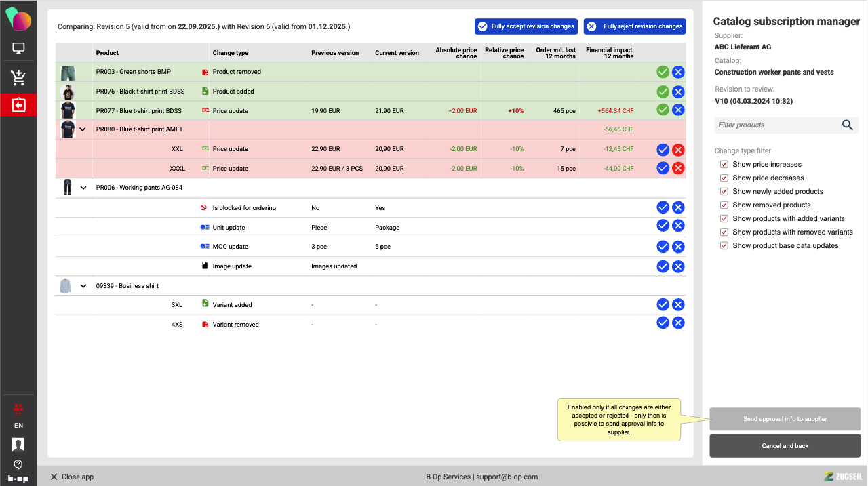Reject the 4XS variant removed change
This screenshot has width=868, height=486.
point(678,323)
